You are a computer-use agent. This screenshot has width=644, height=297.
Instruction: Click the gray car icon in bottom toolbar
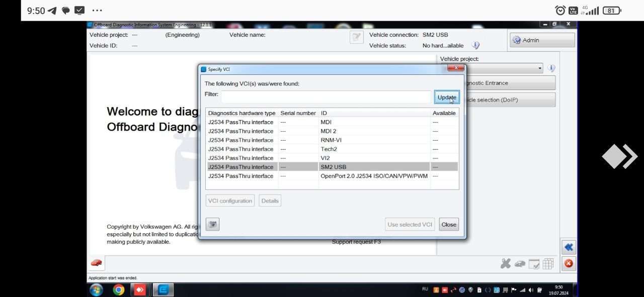click(x=520, y=263)
